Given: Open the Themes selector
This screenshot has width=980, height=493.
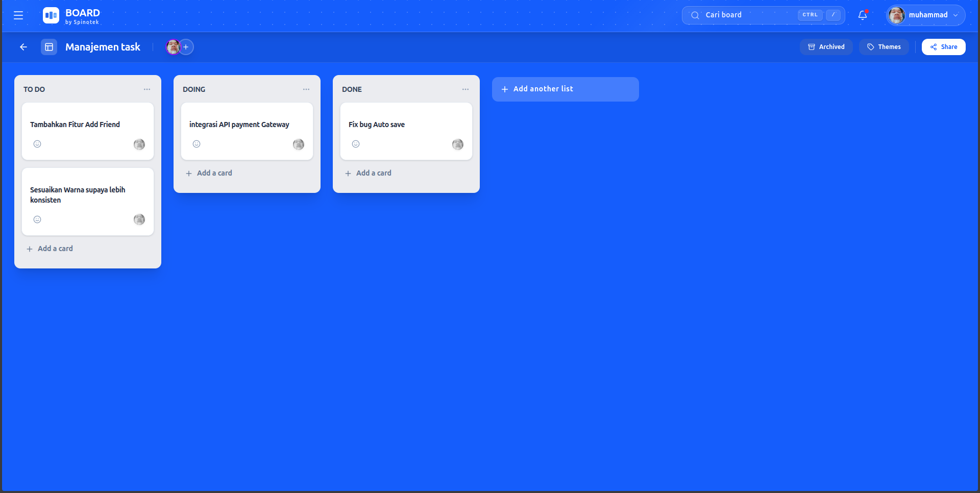Looking at the screenshot, I should [884, 47].
